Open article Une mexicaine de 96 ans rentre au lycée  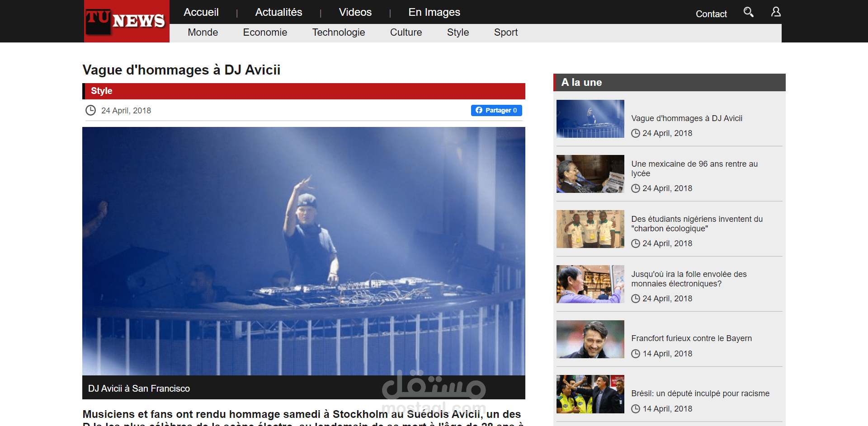(x=694, y=169)
